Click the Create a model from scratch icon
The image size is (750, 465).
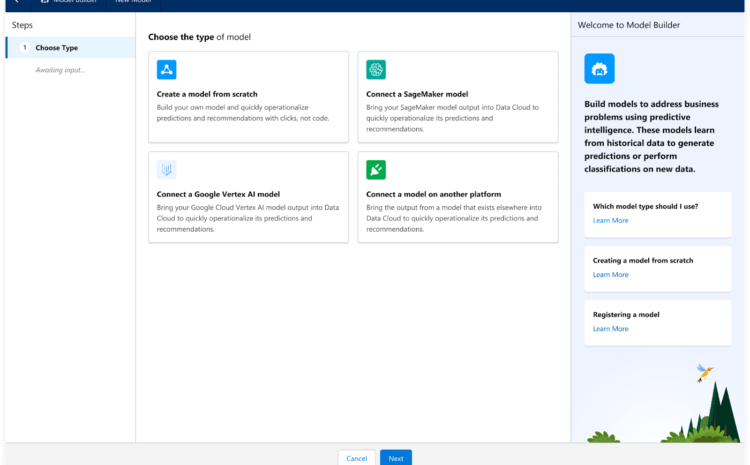point(166,69)
